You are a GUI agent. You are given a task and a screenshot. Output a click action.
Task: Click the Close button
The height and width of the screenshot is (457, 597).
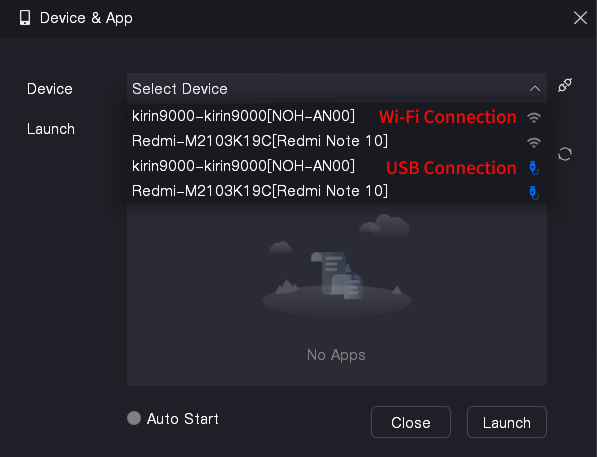411,422
